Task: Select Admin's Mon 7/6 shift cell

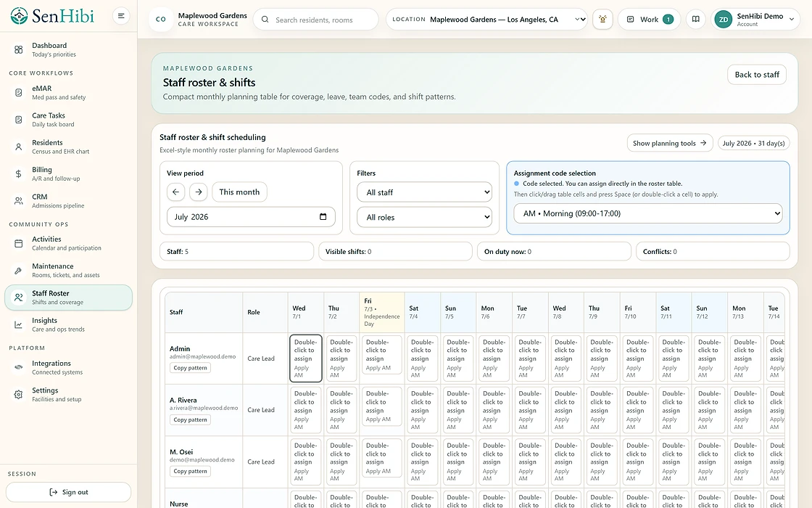Action: (x=494, y=359)
